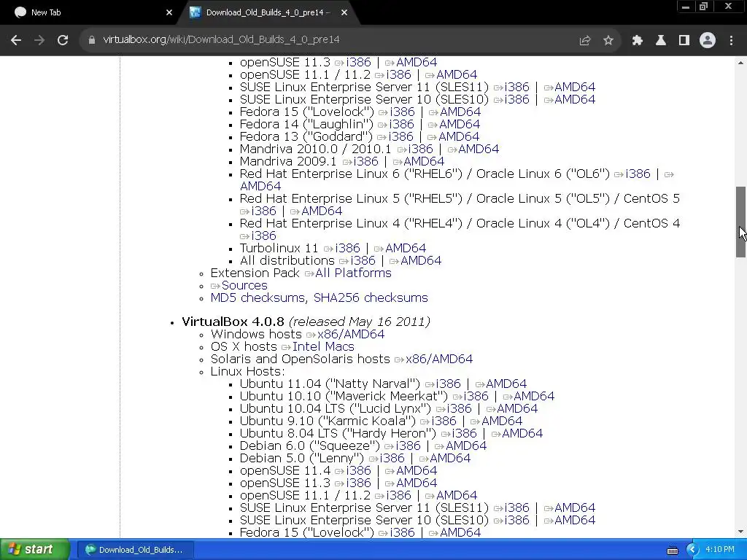Screen dimensions: 747x560
Task: Open the Extensions puzzle icon
Action: pyautogui.click(x=638, y=41)
